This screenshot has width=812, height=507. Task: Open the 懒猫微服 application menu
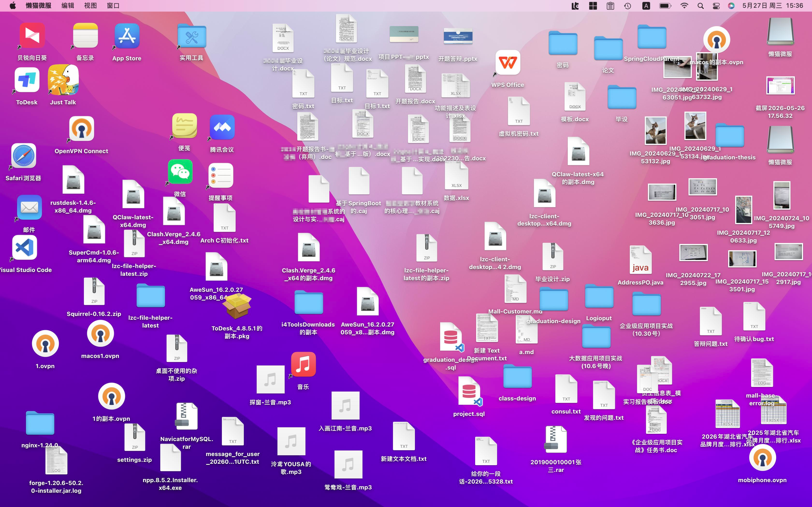pos(39,6)
